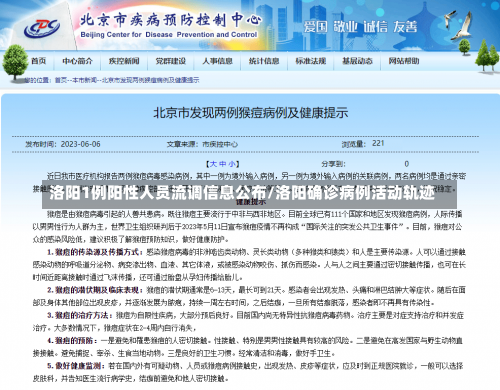Open the 首页 navigation item
The height and width of the screenshot is (390, 500).
[38, 61]
